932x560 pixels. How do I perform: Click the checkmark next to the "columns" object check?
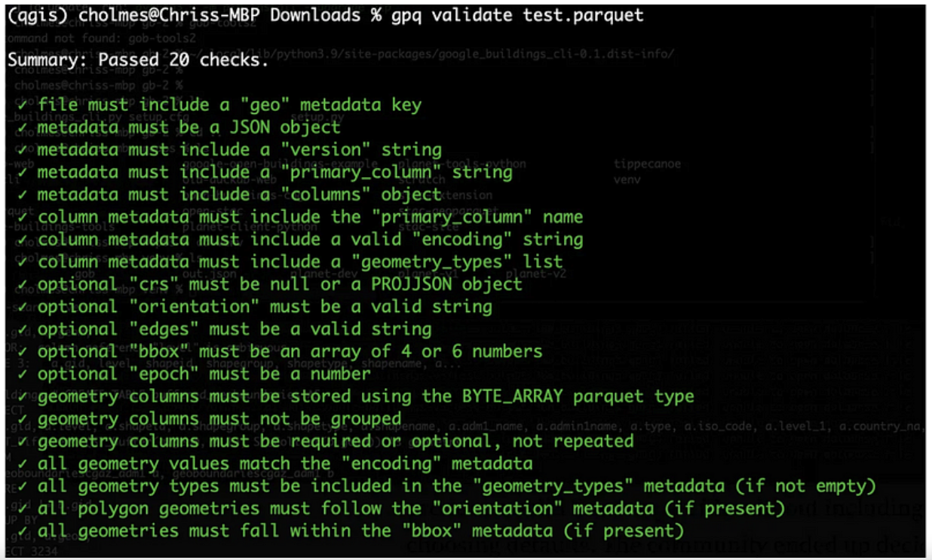(23, 194)
